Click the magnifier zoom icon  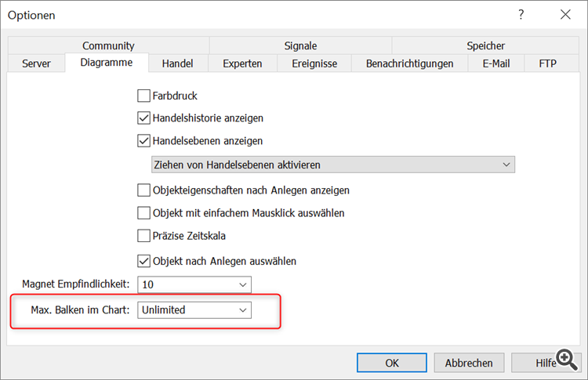click(x=567, y=360)
